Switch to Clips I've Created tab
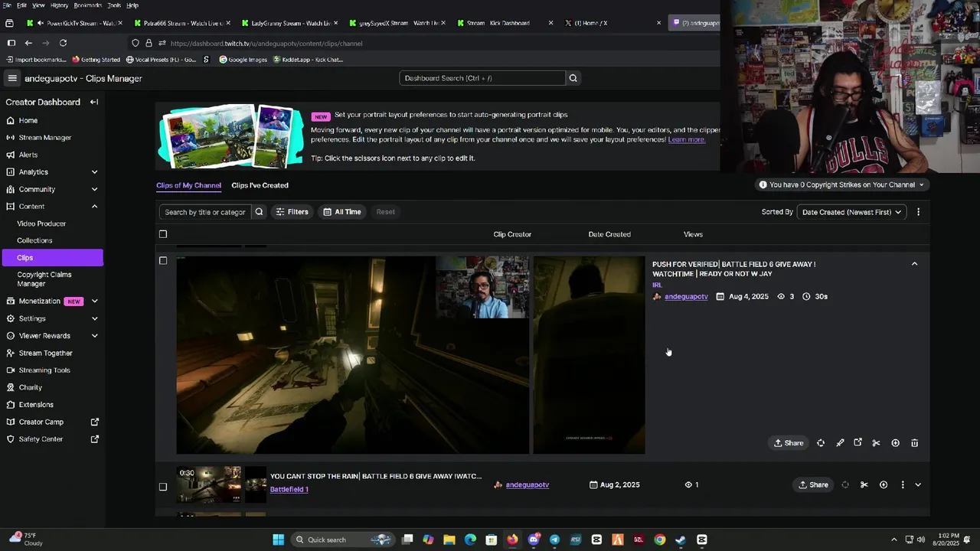The width and height of the screenshot is (980, 551). coord(260,185)
